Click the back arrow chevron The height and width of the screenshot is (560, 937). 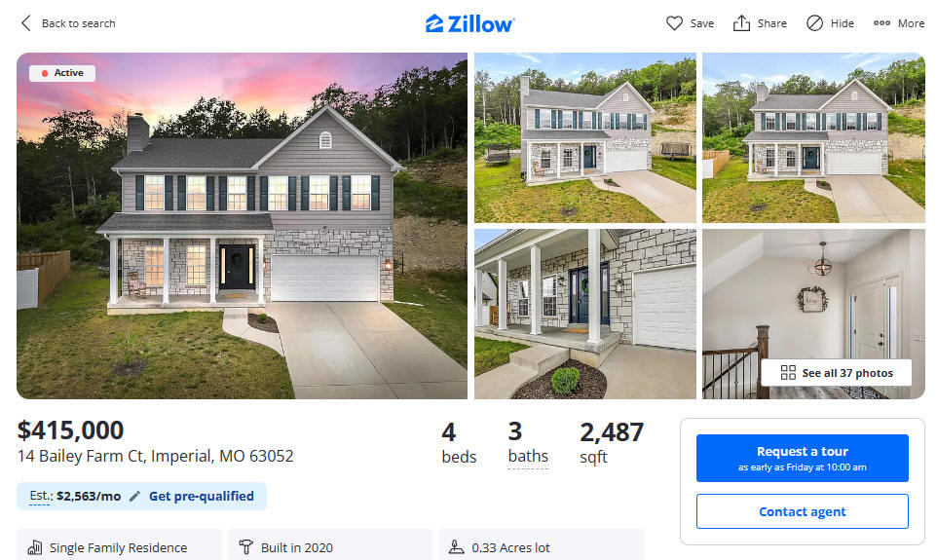pyautogui.click(x=25, y=23)
